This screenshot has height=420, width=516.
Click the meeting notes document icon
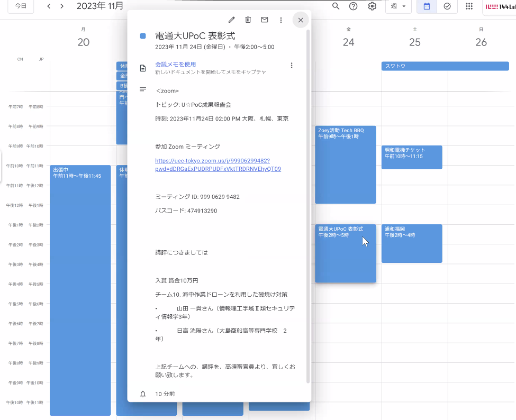[x=143, y=68]
